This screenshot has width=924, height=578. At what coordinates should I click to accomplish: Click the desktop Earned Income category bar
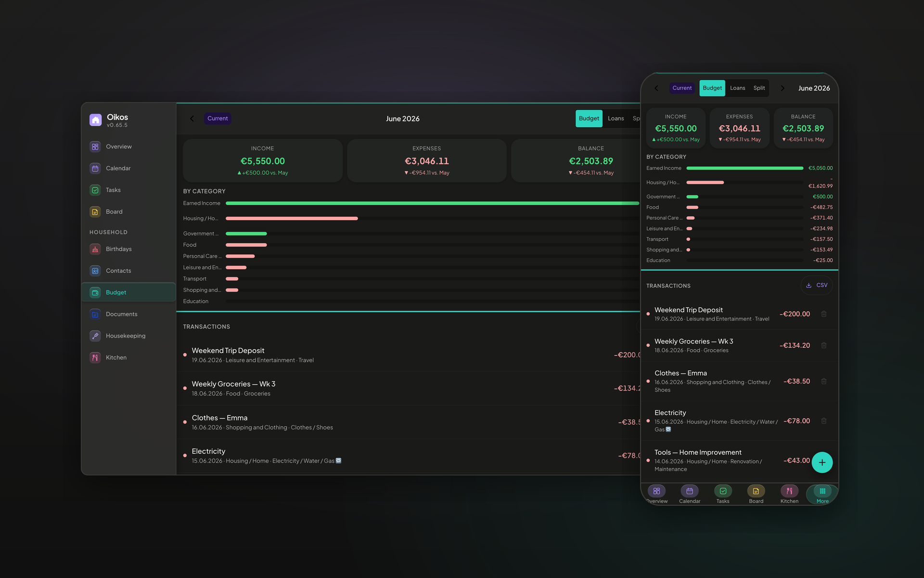tap(433, 203)
